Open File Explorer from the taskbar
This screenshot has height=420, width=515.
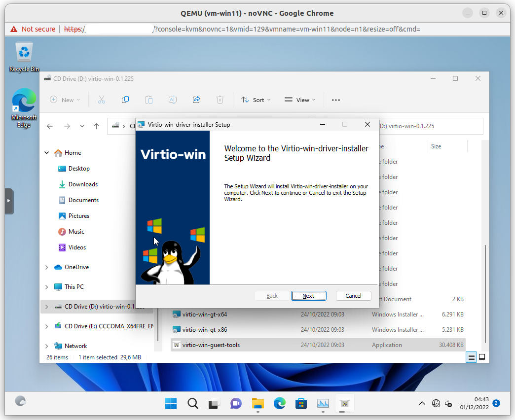pos(258,403)
